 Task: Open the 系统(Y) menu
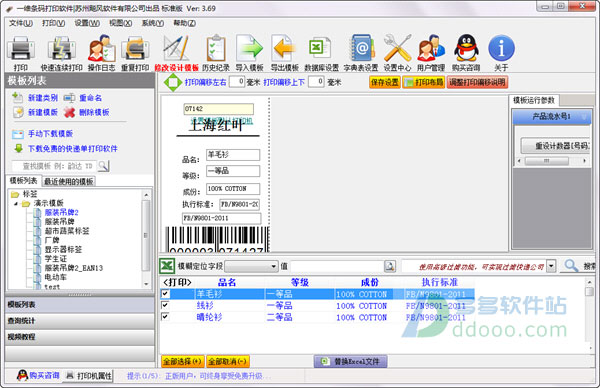(x=153, y=23)
